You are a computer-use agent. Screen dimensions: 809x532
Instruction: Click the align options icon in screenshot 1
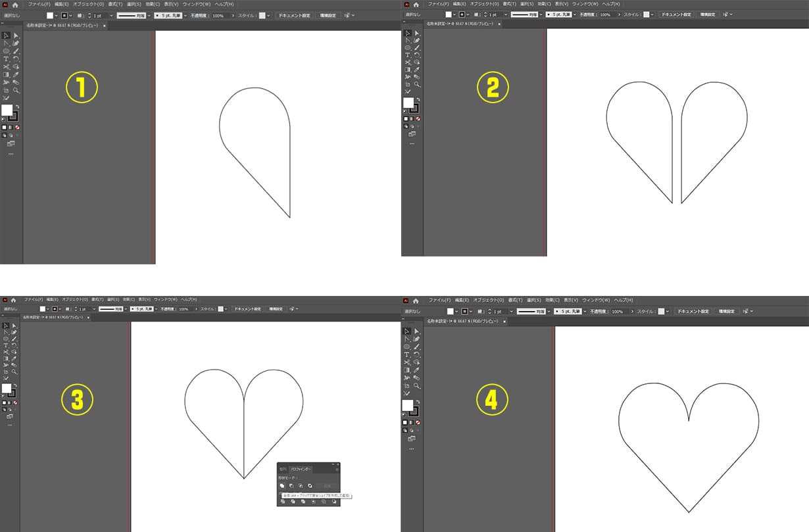coord(347,14)
